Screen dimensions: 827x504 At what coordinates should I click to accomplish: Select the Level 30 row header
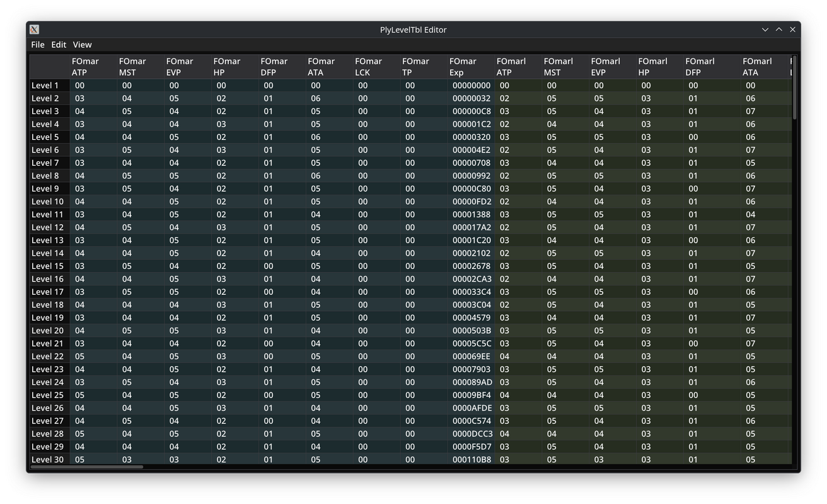(49, 459)
